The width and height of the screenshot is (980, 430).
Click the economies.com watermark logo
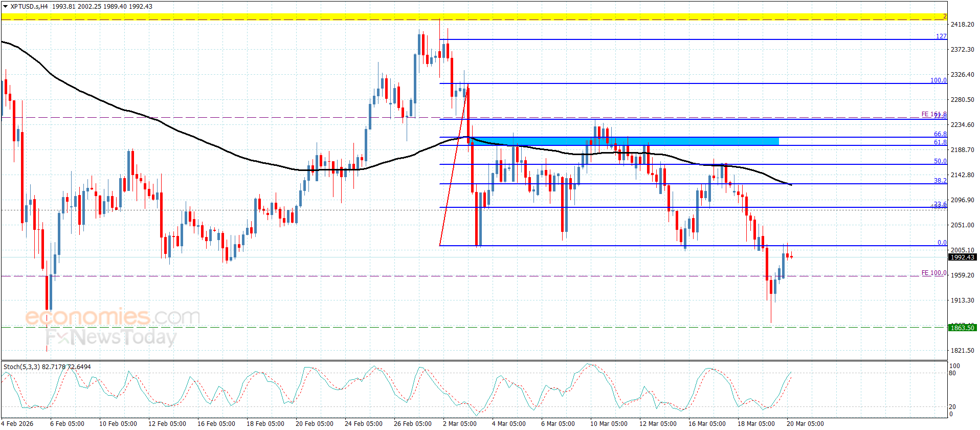point(113,317)
